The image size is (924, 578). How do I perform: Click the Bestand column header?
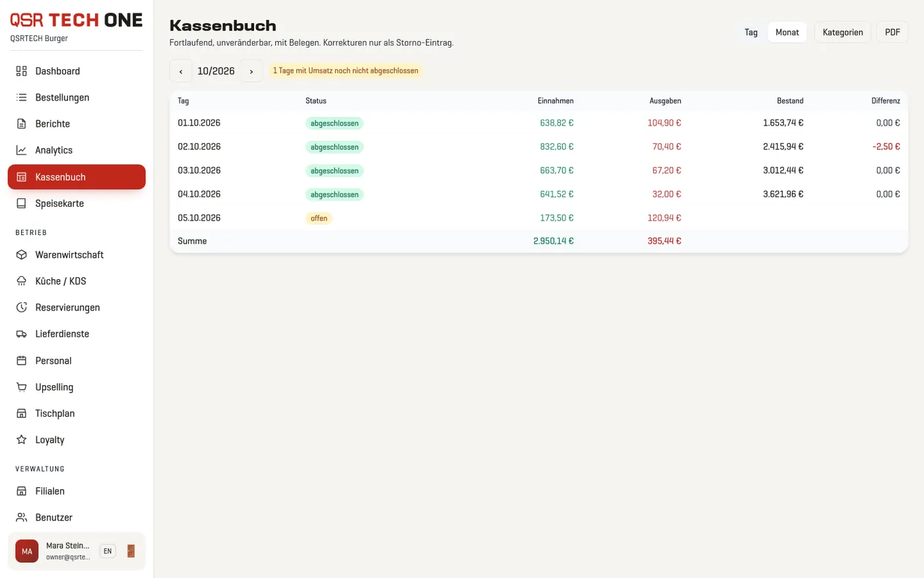[790, 101]
